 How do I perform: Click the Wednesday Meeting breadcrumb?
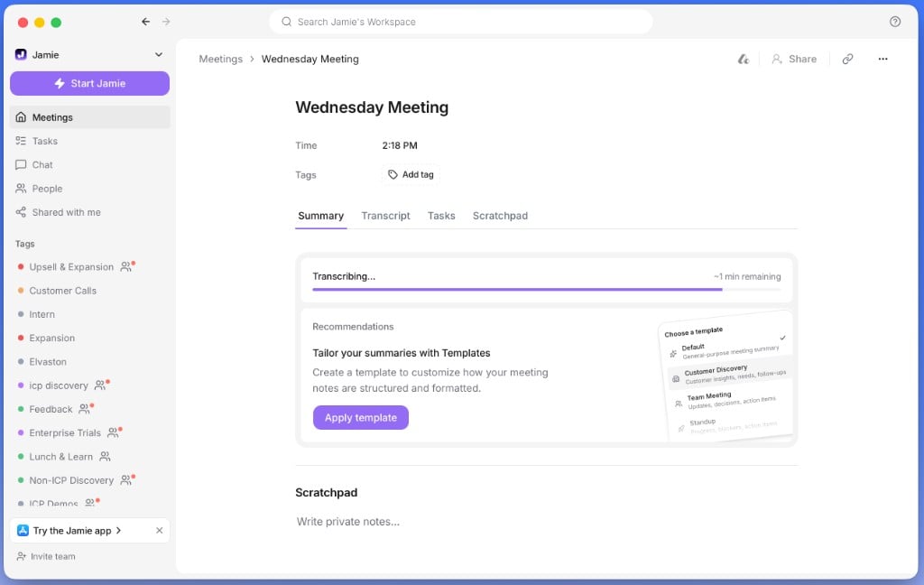pos(310,59)
